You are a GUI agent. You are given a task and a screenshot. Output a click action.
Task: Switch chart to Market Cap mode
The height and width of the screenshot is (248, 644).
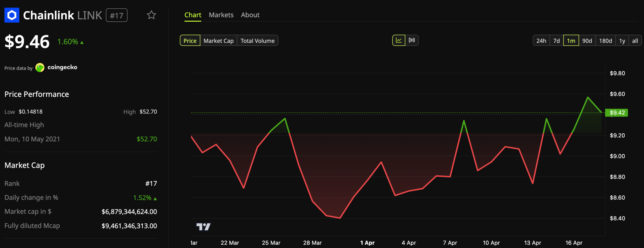click(x=218, y=41)
